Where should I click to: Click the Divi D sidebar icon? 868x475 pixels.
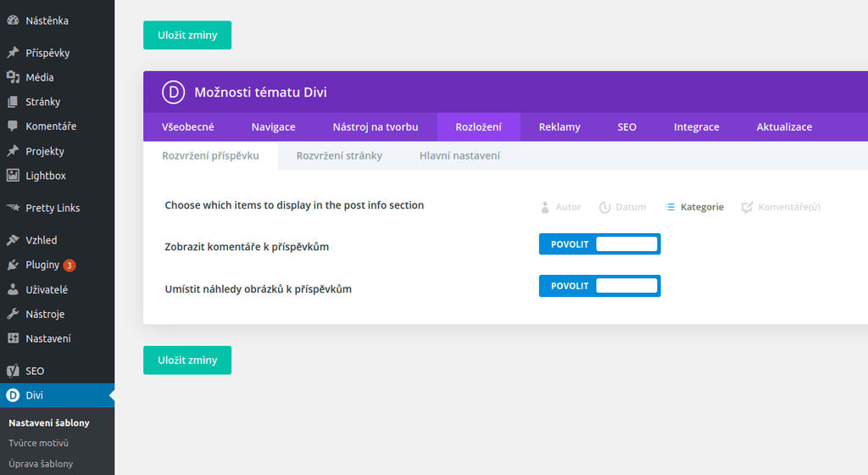(x=13, y=395)
